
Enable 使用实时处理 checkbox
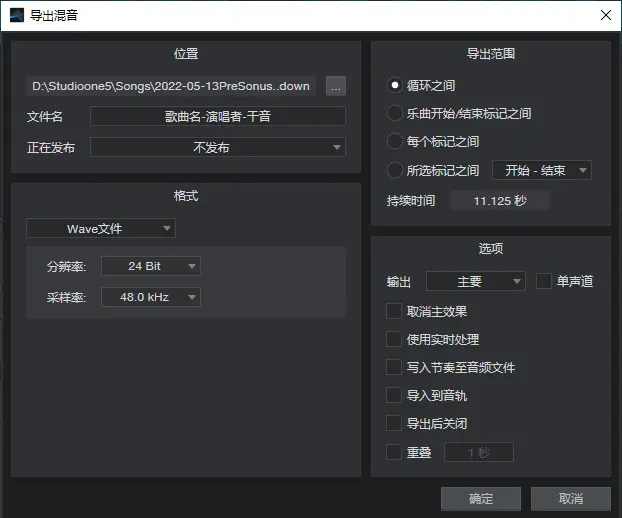394,340
